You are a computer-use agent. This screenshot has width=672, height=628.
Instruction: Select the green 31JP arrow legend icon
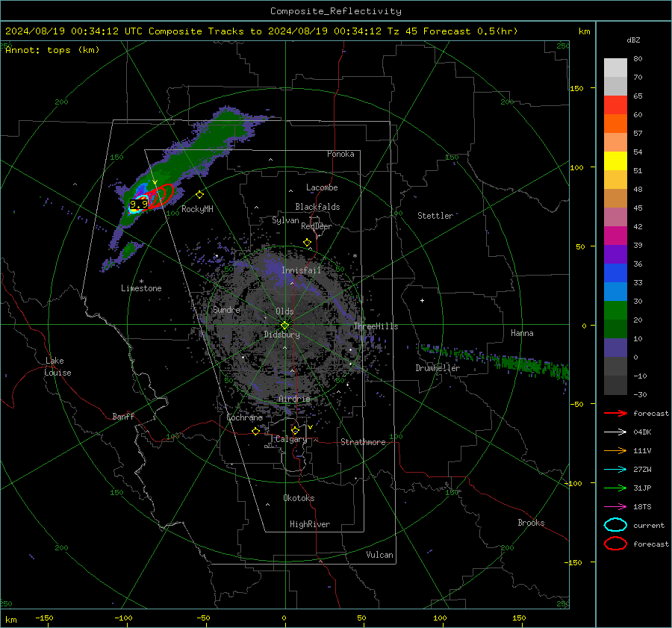(615, 488)
